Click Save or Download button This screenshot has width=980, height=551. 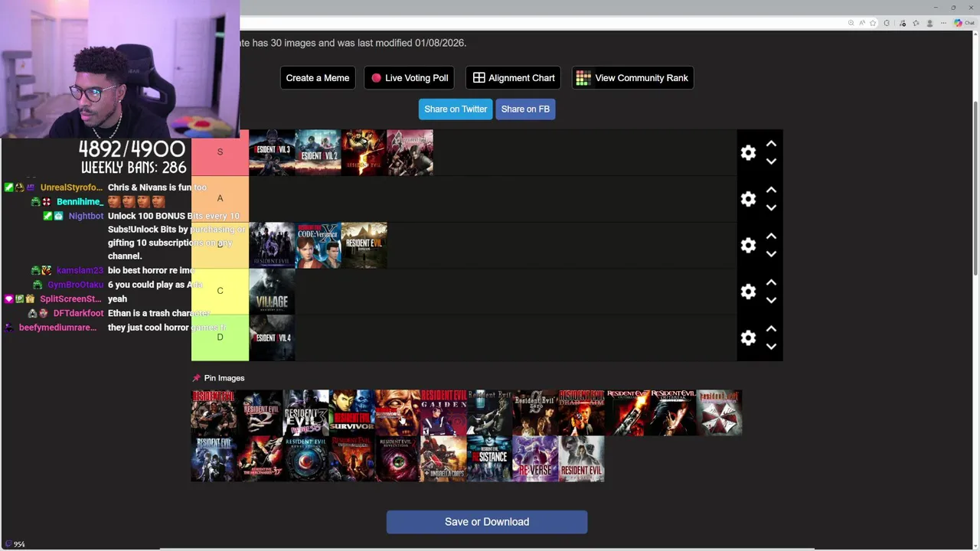487,522
